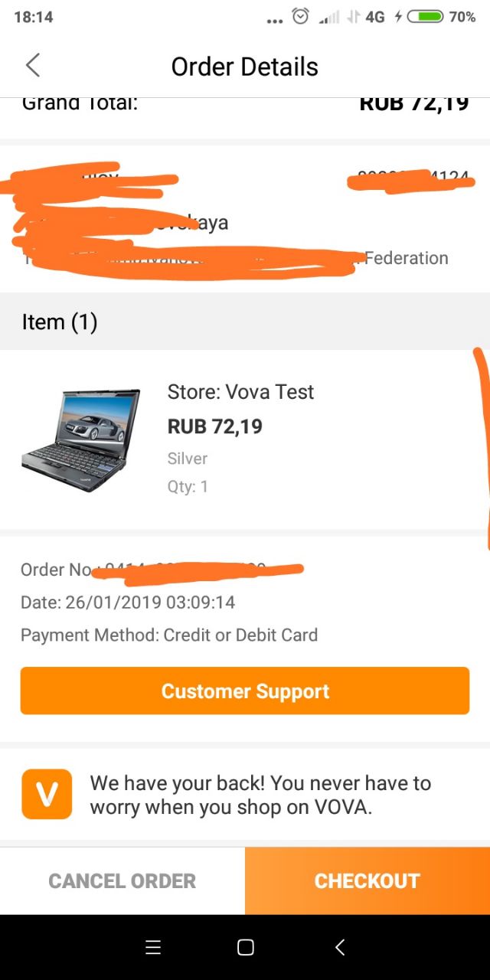Tap the Payment Method line

[169, 635]
